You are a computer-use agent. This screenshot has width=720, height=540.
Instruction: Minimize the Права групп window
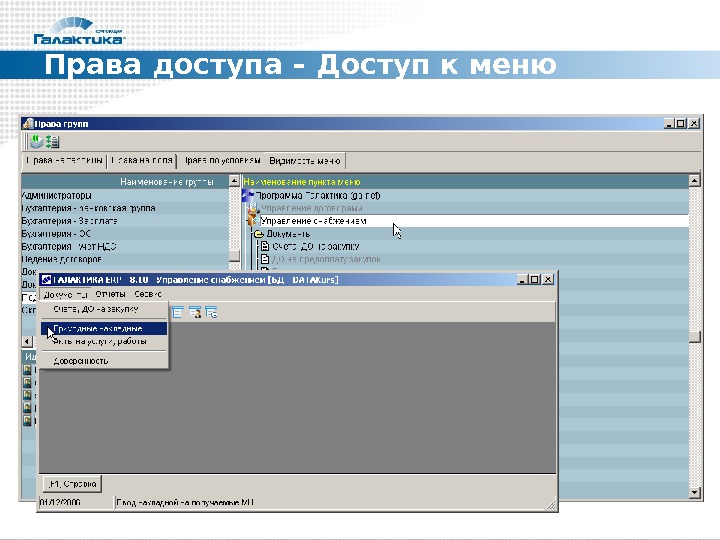[x=669, y=123]
